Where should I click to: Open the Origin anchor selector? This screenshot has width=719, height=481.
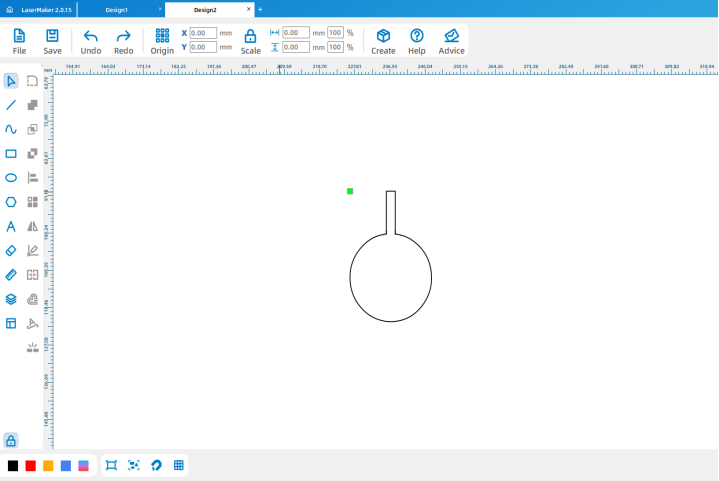(162, 41)
